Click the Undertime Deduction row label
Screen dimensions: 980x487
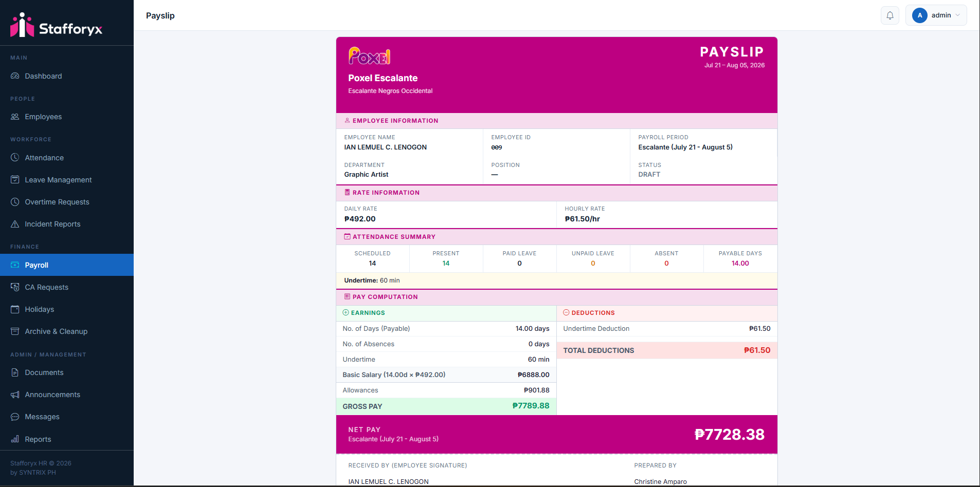(x=596, y=329)
